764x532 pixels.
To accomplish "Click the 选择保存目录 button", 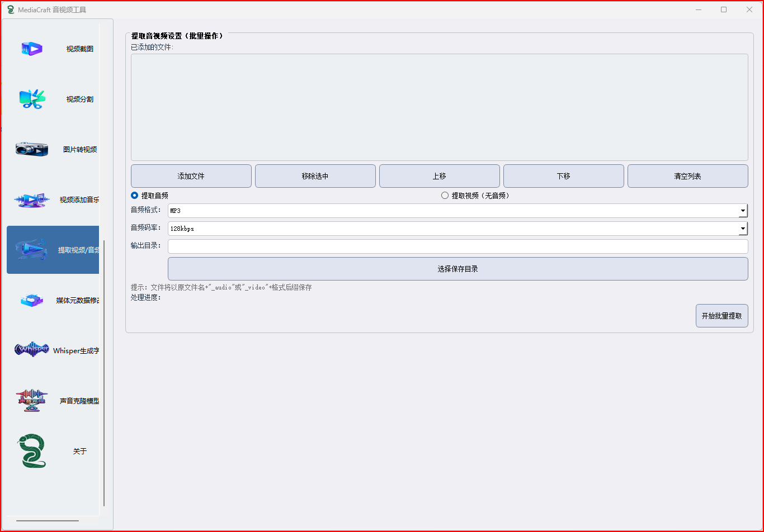I will (458, 269).
